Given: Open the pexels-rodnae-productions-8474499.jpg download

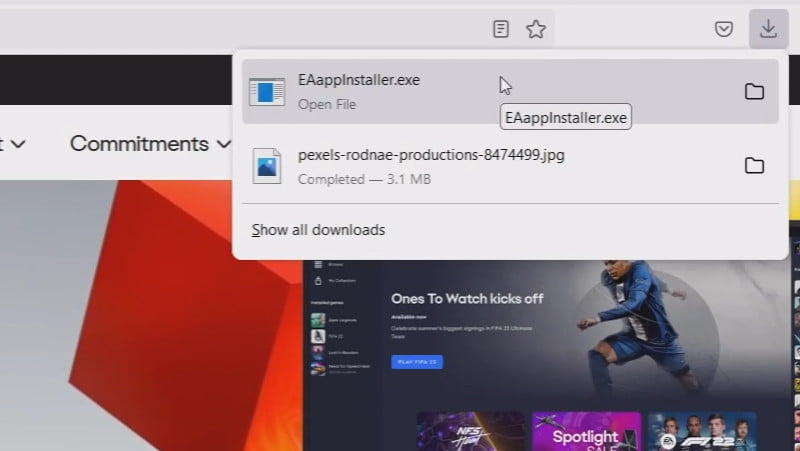Looking at the screenshot, I should pos(510,166).
